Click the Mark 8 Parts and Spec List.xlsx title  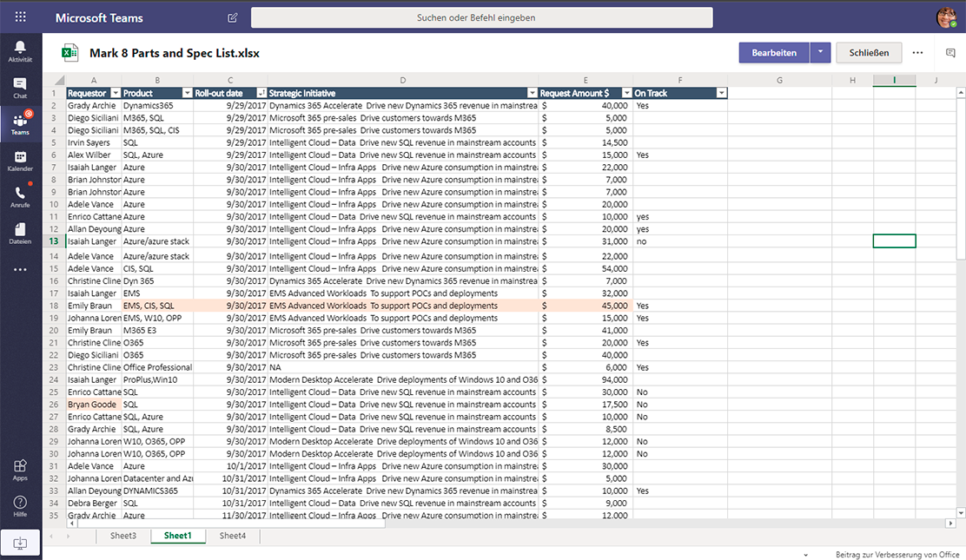click(x=175, y=53)
